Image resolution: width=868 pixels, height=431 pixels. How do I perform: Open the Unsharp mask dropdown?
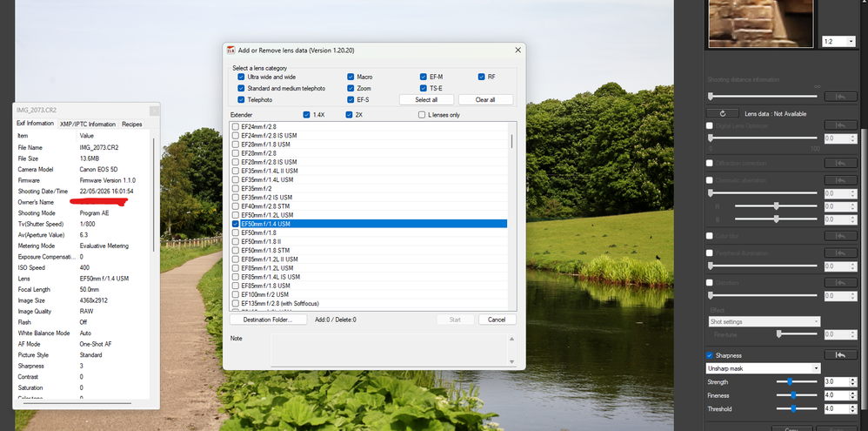(816, 367)
